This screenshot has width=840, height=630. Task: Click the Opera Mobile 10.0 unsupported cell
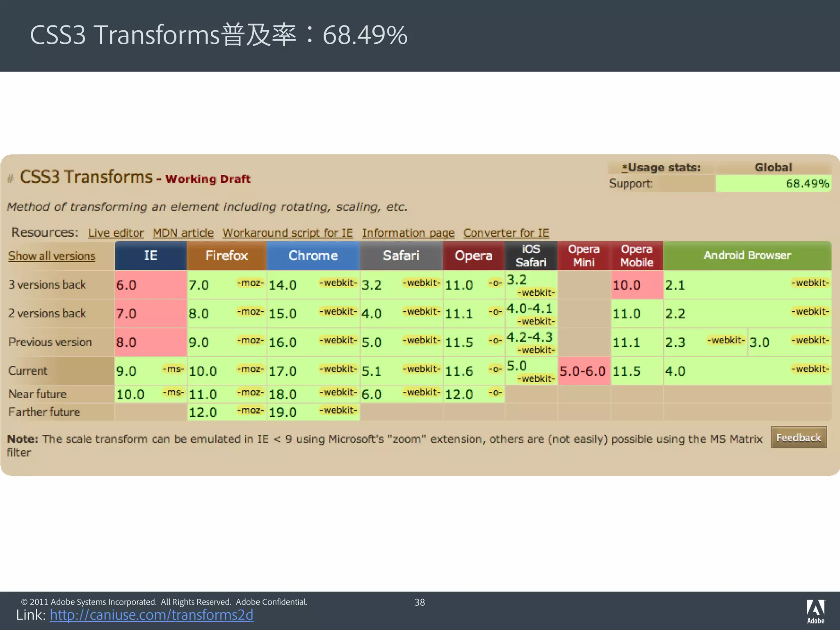pos(637,285)
